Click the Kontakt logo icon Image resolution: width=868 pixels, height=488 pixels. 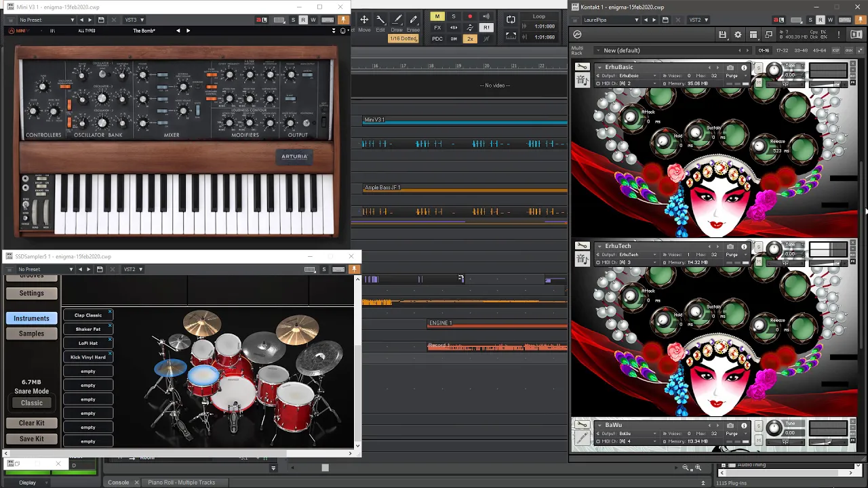pyautogui.click(x=577, y=35)
